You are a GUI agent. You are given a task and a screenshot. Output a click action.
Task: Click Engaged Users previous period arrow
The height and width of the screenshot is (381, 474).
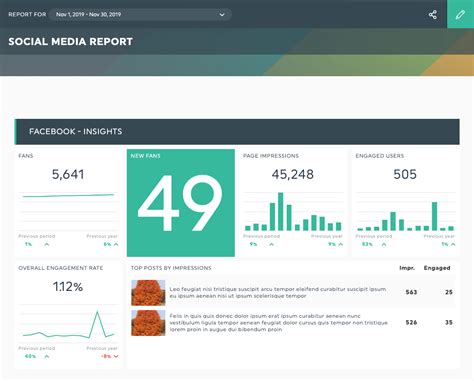pyautogui.click(x=384, y=244)
